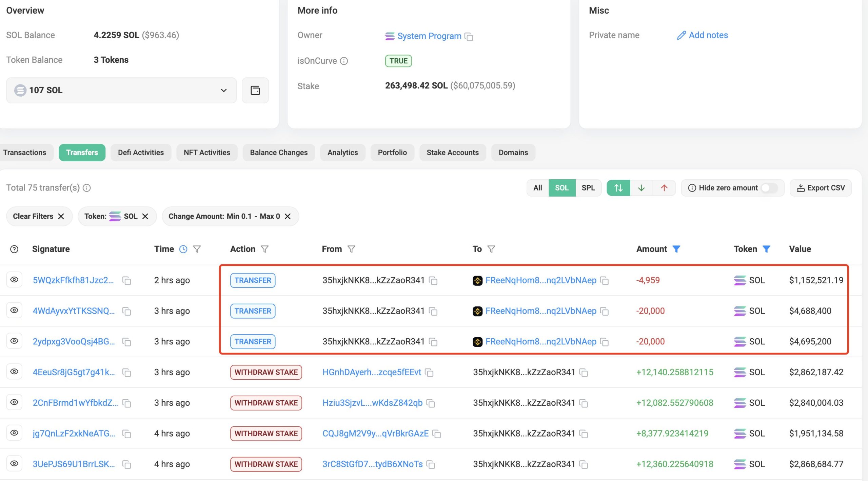The height and width of the screenshot is (481, 868).
Task: Copy signature 5WQzkFfkfh81Jzc2
Action: 126,281
